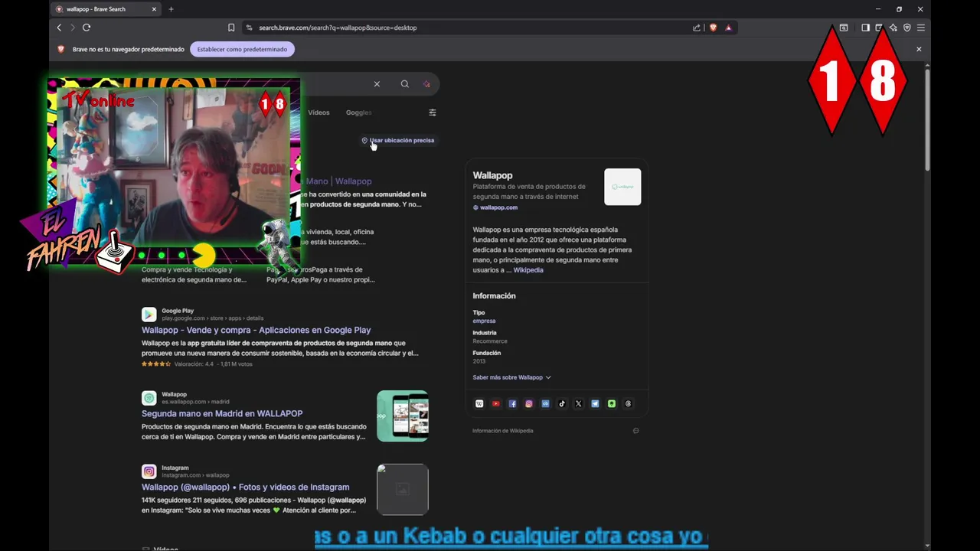Click the Google Play favicon of the result
Screen dimensions: 980x551
pyautogui.click(x=149, y=315)
